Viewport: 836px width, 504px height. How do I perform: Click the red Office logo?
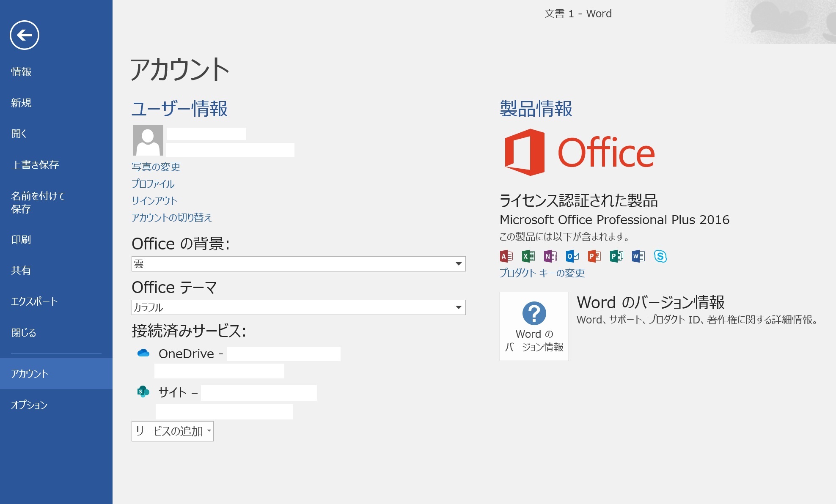pyautogui.click(x=580, y=152)
